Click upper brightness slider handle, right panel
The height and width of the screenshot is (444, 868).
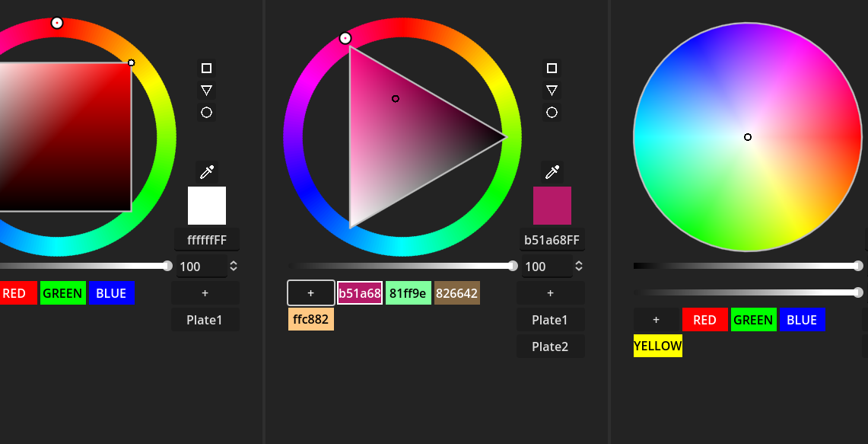point(859,266)
